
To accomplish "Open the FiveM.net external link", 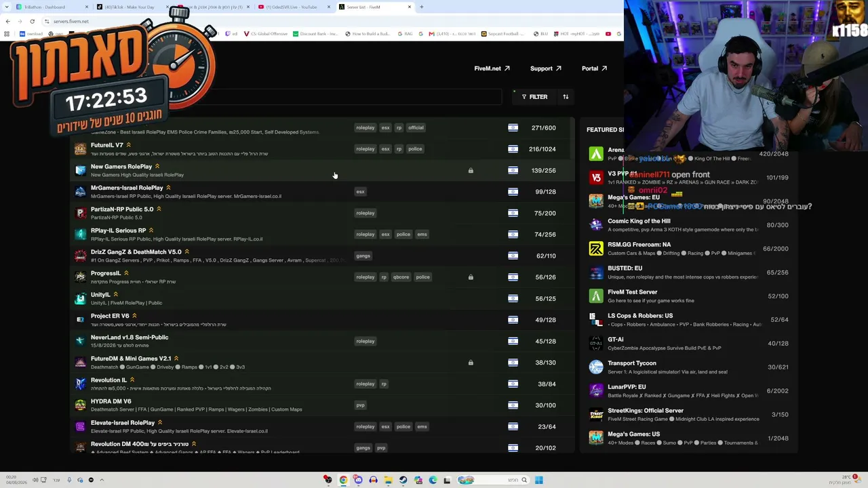I will tap(492, 68).
